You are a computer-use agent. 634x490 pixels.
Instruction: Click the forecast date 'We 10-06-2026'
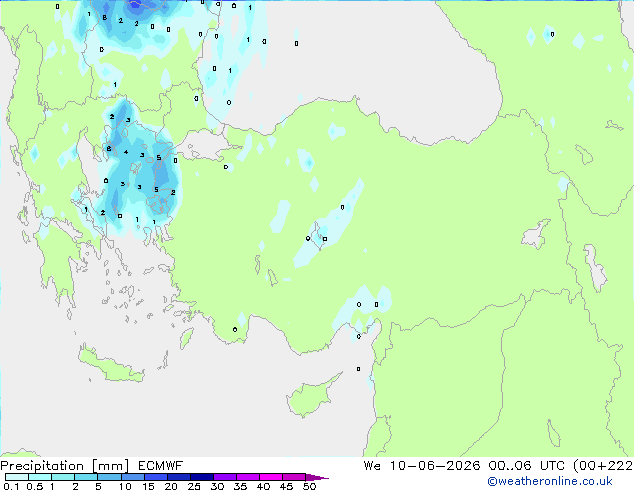coord(422,466)
